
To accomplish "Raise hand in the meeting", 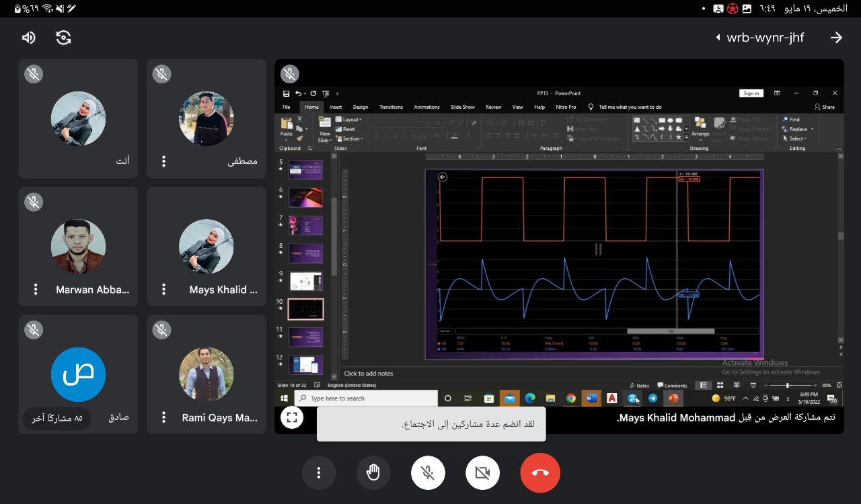I will pos(373,472).
